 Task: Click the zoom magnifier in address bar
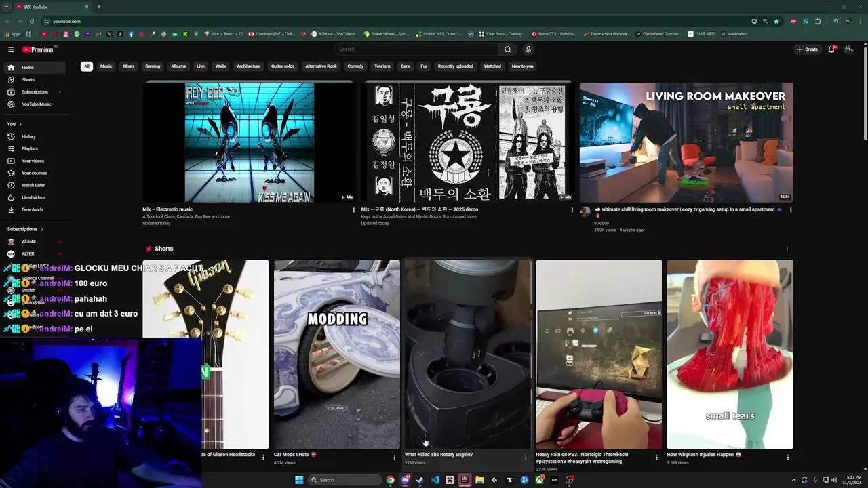click(x=765, y=21)
